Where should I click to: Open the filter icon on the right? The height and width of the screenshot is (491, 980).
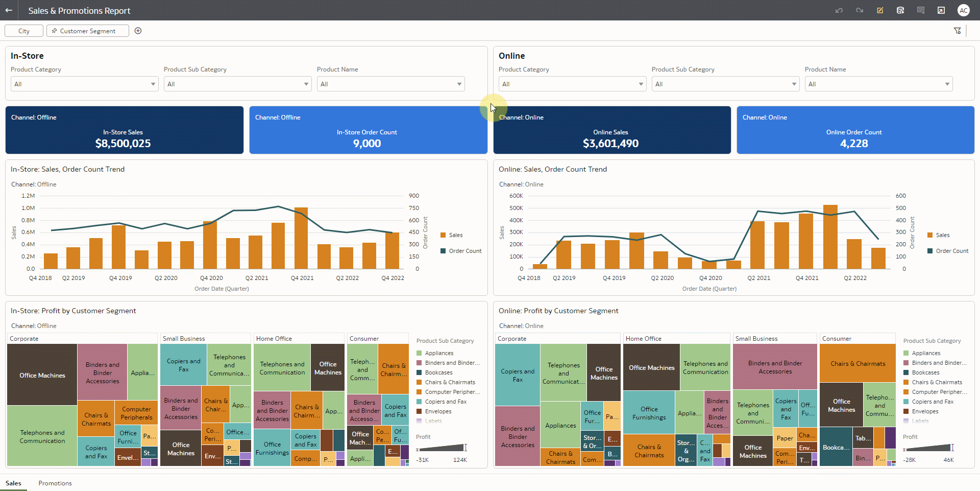click(x=958, y=31)
